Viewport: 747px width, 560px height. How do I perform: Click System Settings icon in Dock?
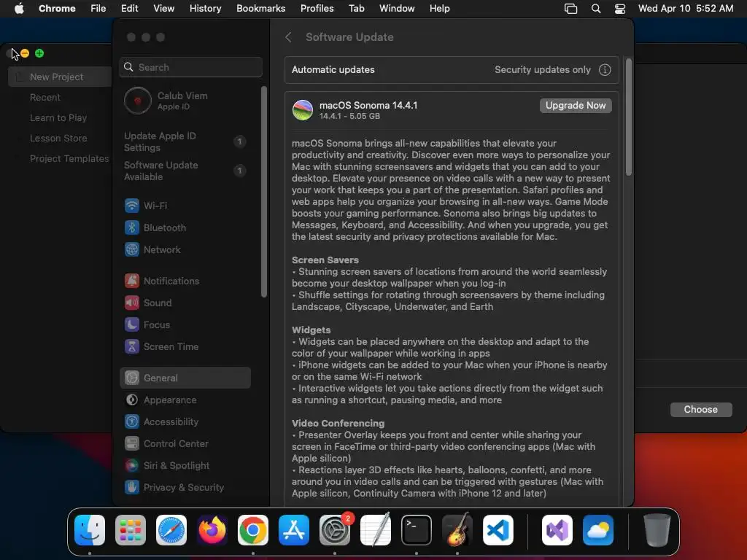pyautogui.click(x=334, y=530)
